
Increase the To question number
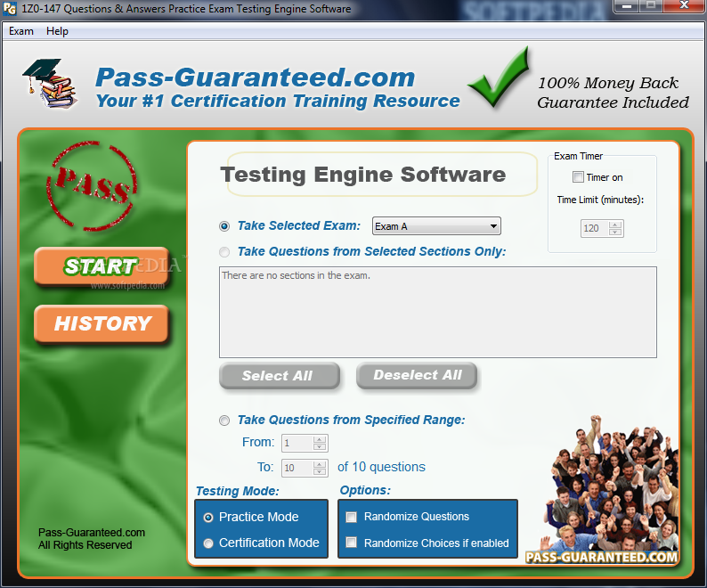tap(320, 464)
